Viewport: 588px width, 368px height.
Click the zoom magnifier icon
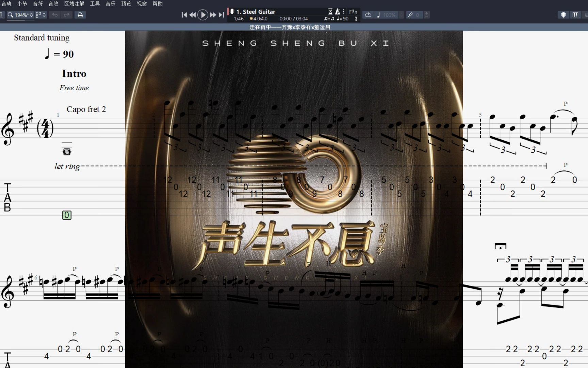coord(10,15)
